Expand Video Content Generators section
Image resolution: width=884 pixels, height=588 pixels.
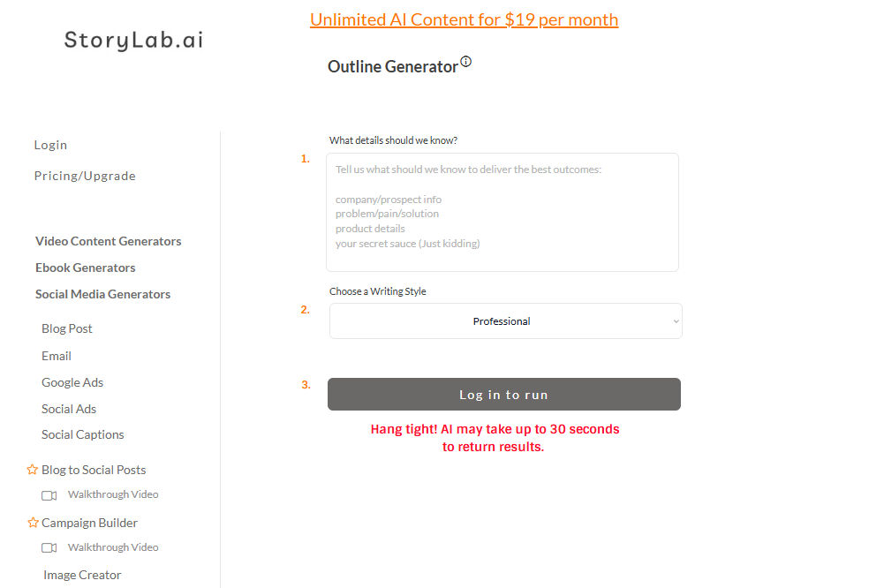(x=109, y=241)
